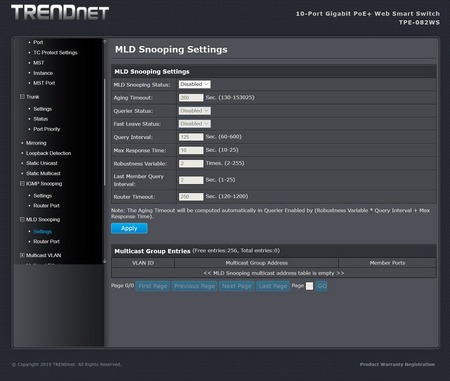Jump to the Last Page
The image size is (450, 381).
tap(273, 286)
